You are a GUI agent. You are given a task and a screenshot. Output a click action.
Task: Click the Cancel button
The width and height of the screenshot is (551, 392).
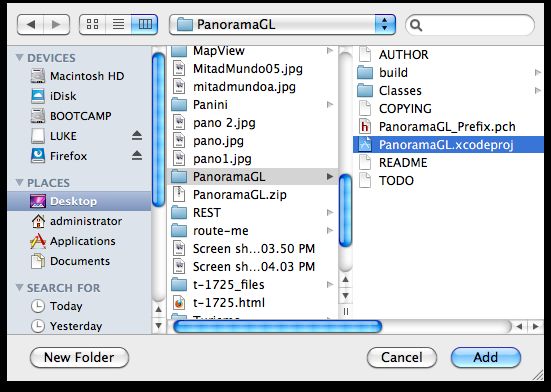pyautogui.click(x=402, y=358)
